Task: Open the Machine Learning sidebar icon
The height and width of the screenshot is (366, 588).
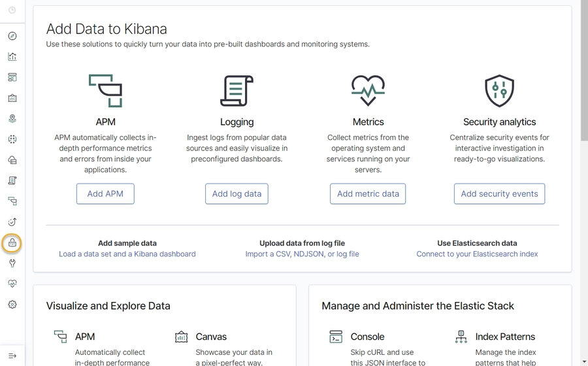Action: (x=12, y=139)
